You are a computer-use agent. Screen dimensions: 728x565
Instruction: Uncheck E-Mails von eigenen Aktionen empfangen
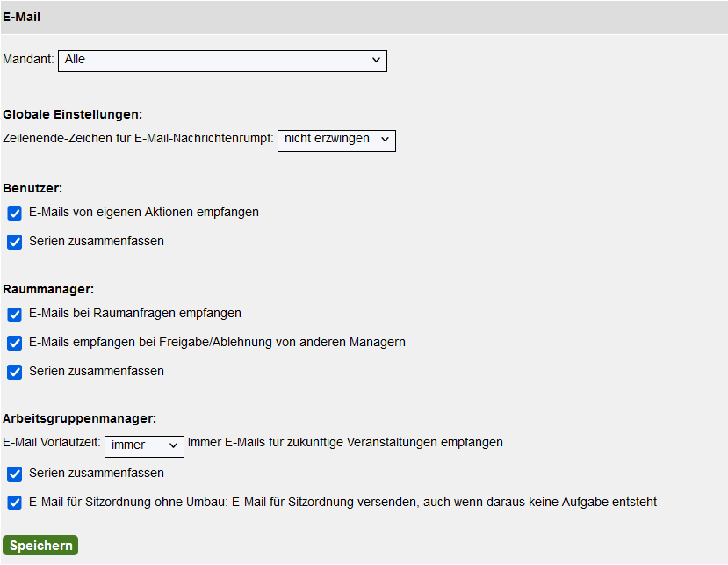(x=14, y=214)
